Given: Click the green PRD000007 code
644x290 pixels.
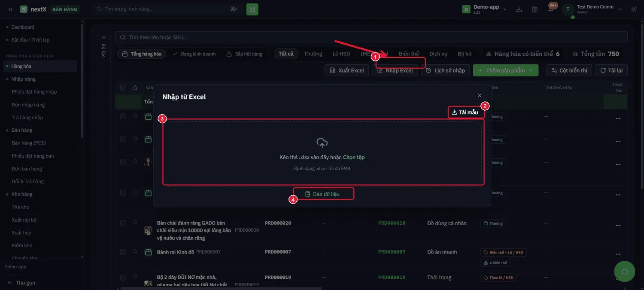Looking at the screenshot, I should (392, 252).
